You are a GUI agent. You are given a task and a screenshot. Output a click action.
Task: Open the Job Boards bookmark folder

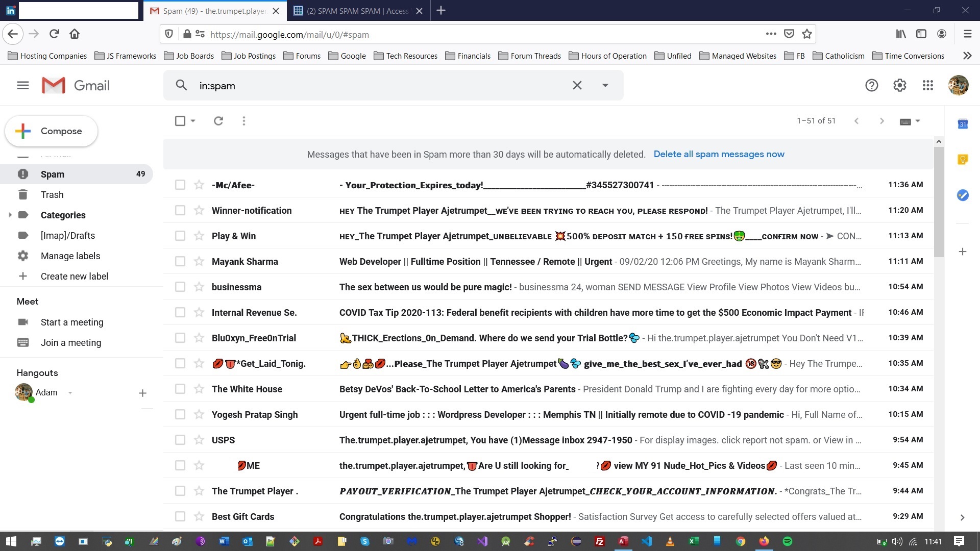(189, 56)
